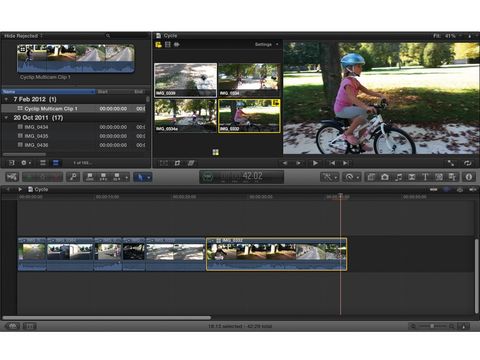This screenshot has height=360, width=480.
Task: Open browser gear action menu
Action: [x=26, y=163]
